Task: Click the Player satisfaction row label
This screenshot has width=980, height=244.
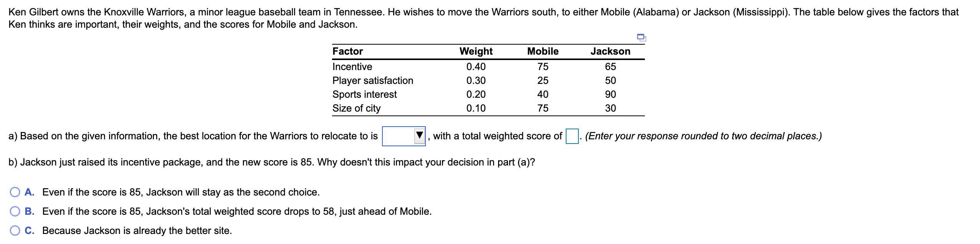Action: coord(372,80)
